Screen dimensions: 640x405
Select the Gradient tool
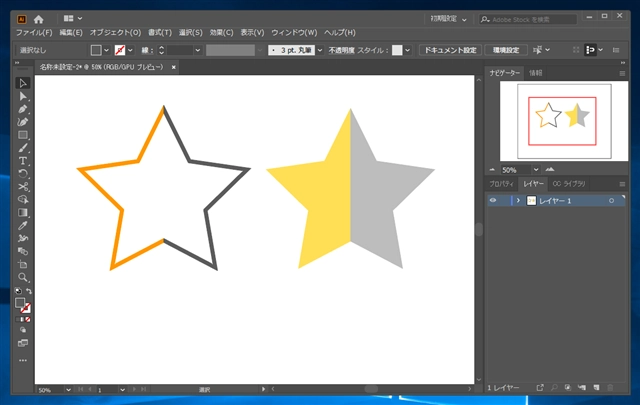[23, 212]
